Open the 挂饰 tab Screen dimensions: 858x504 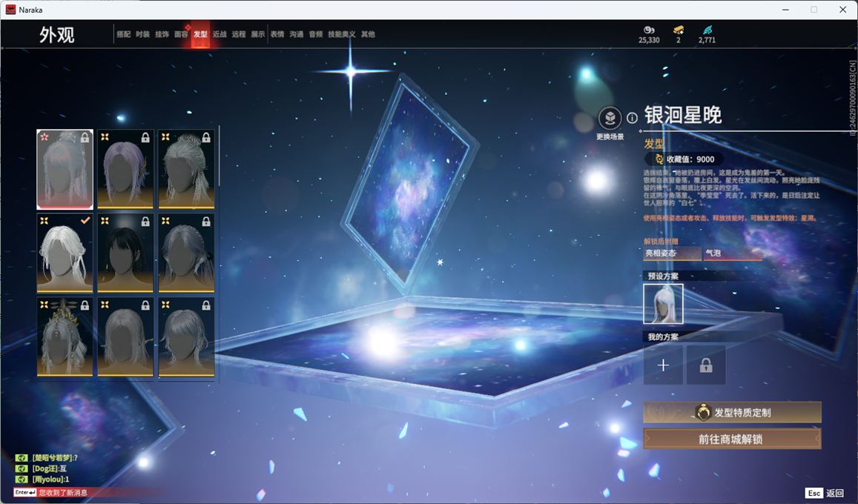(162, 34)
